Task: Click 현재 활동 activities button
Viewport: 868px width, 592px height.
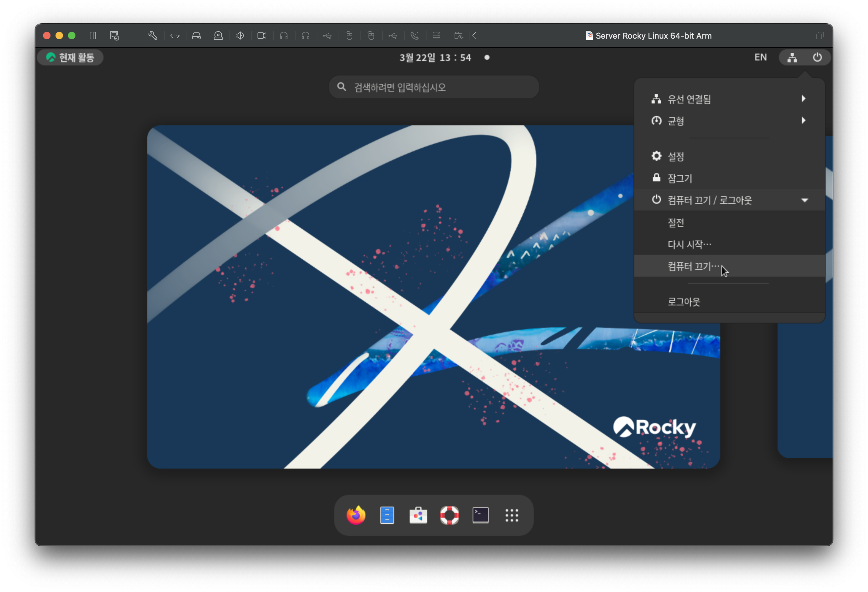Action: 70,57
